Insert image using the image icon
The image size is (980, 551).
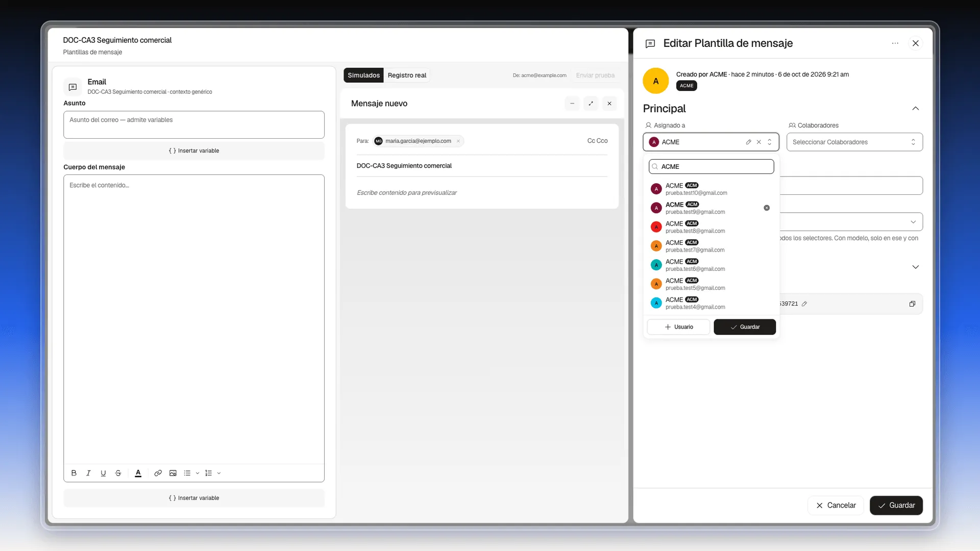click(173, 473)
